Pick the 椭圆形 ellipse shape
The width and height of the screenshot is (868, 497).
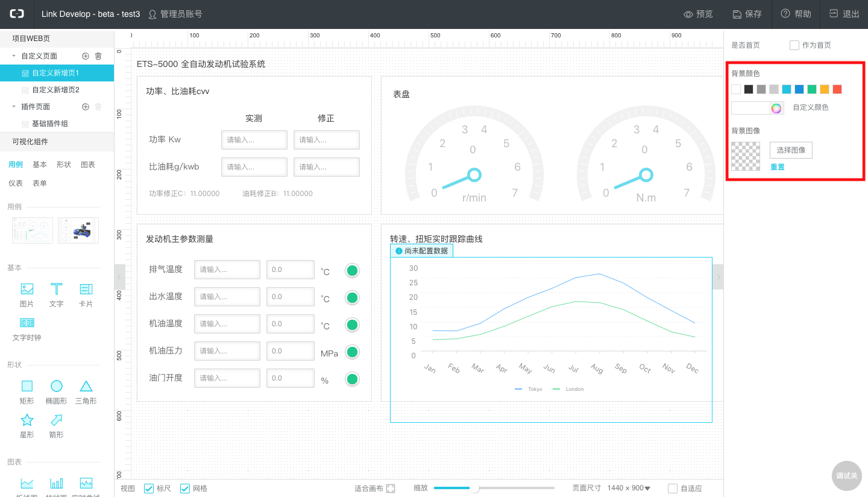pos(56,391)
